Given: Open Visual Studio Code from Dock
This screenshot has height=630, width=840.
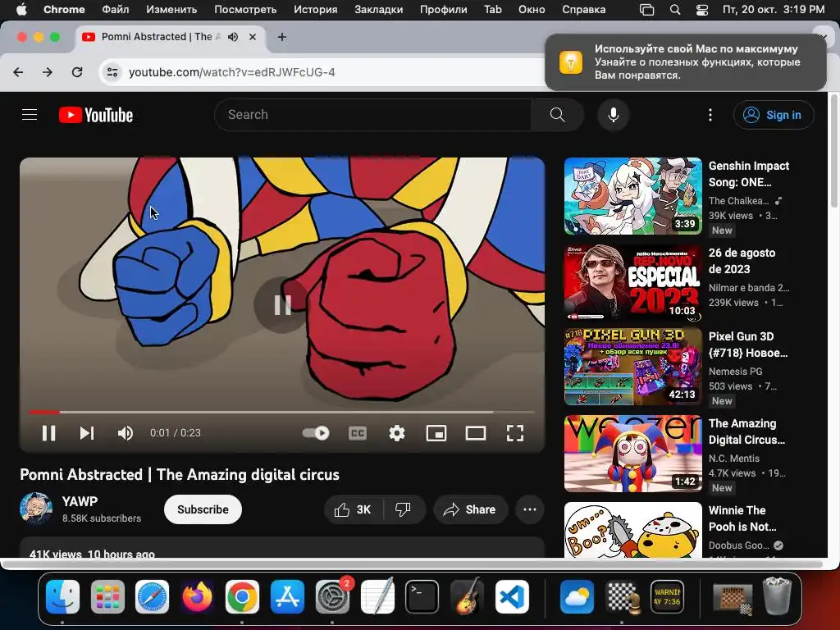Looking at the screenshot, I should 512,597.
